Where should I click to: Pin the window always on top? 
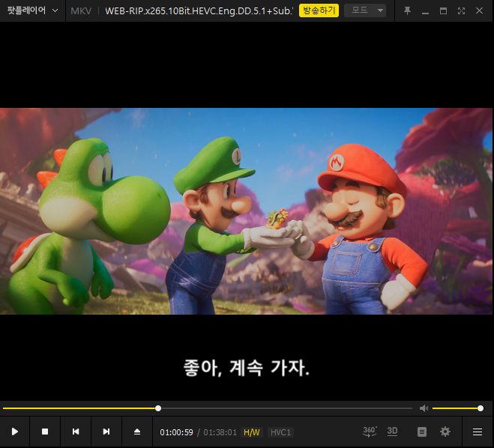(x=407, y=10)
